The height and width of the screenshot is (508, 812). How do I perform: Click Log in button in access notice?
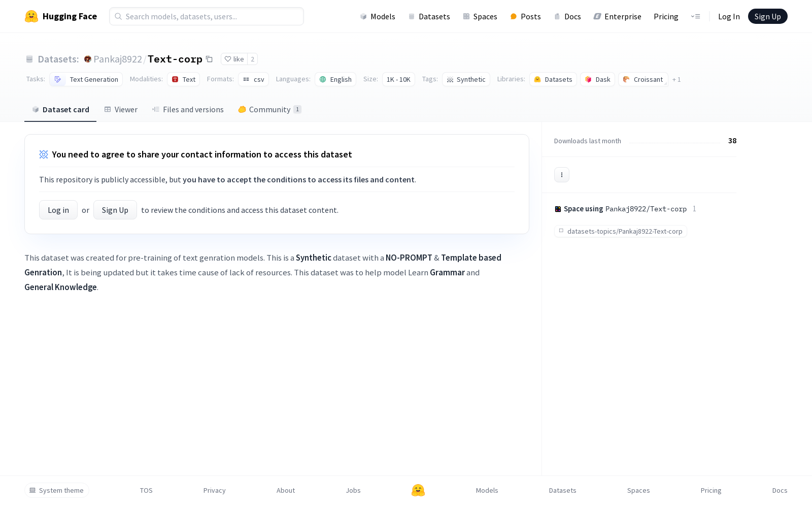[x=58, y=210]
